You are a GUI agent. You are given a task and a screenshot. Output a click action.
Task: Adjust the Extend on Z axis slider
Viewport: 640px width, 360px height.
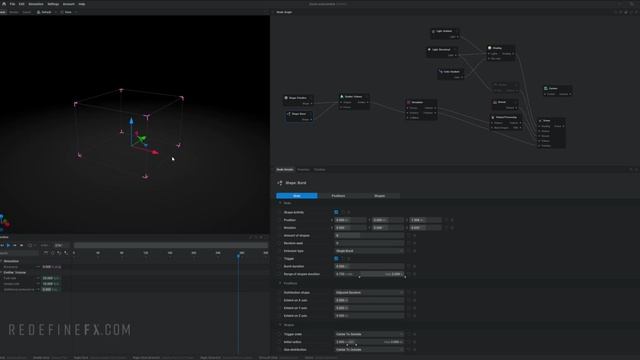(369, 316)
